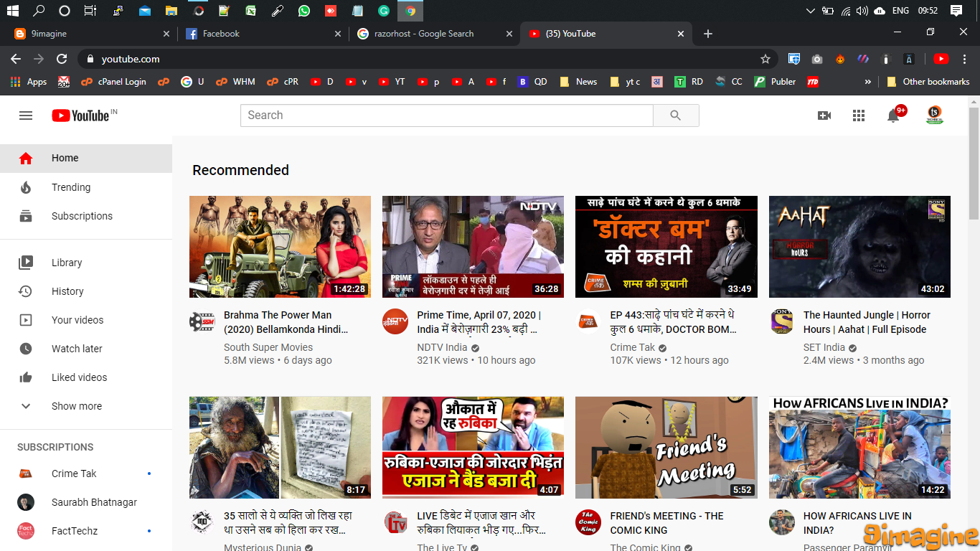Open Your videos in the sidebar
980x551 pixels.
[86, 320]
